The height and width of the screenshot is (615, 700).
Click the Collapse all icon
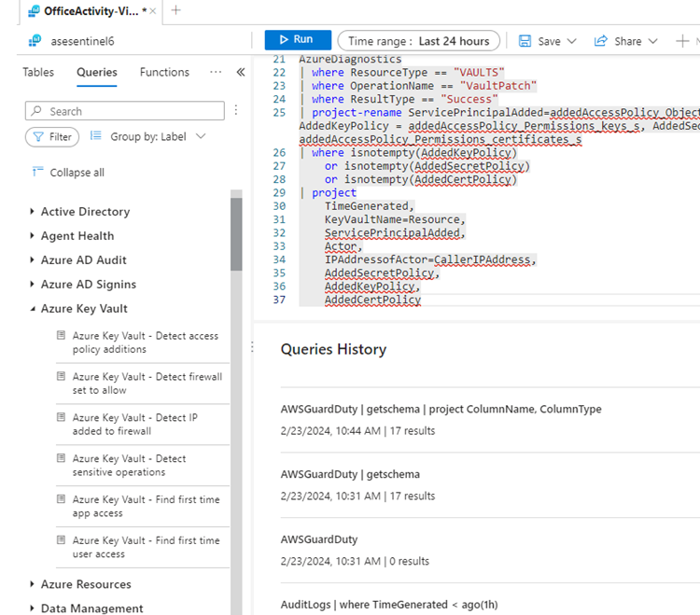click(38, 172)
